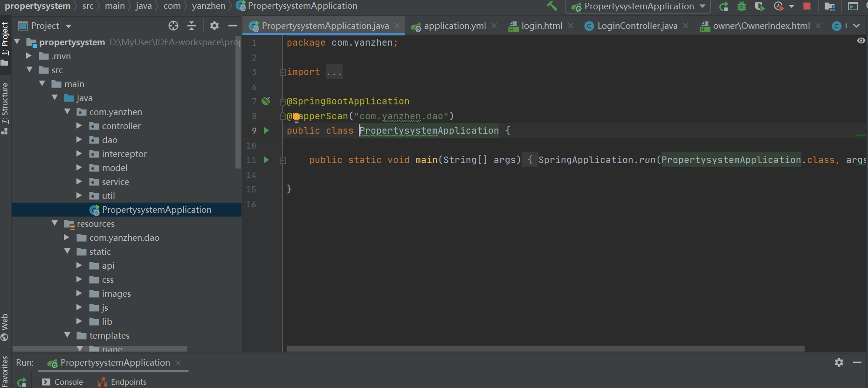Open the PropertysystemApplication run configuration dropdown
868x388 pixels.
coord(638,7)
